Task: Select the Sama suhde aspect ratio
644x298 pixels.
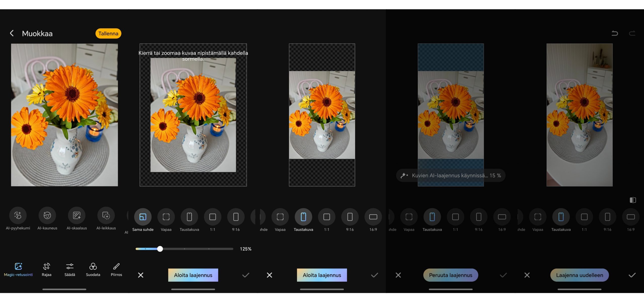Action: coord(143,217)
